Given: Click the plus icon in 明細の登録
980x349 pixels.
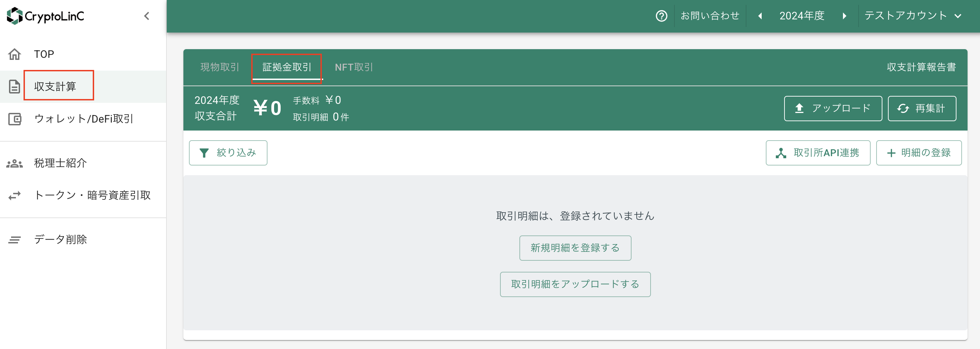Looking at the screenshot, I should coord(891,153).
